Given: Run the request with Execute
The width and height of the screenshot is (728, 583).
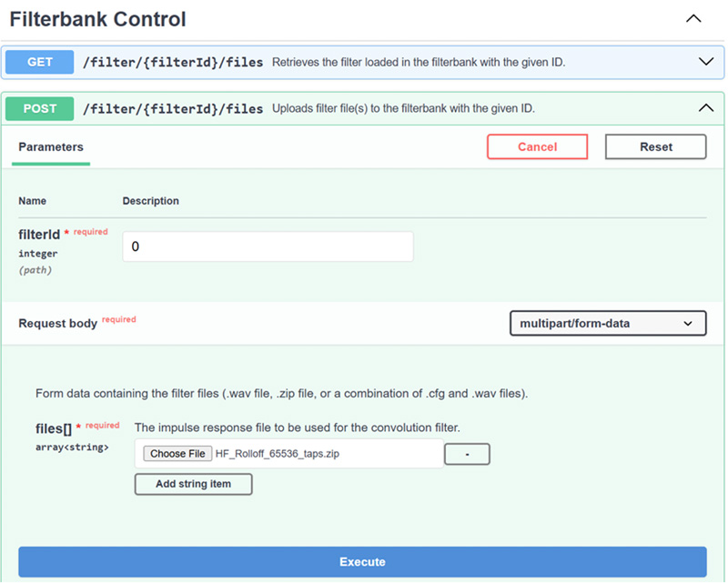Looking at the screenshot, I should pyautogui.click(x=362, y=562).
